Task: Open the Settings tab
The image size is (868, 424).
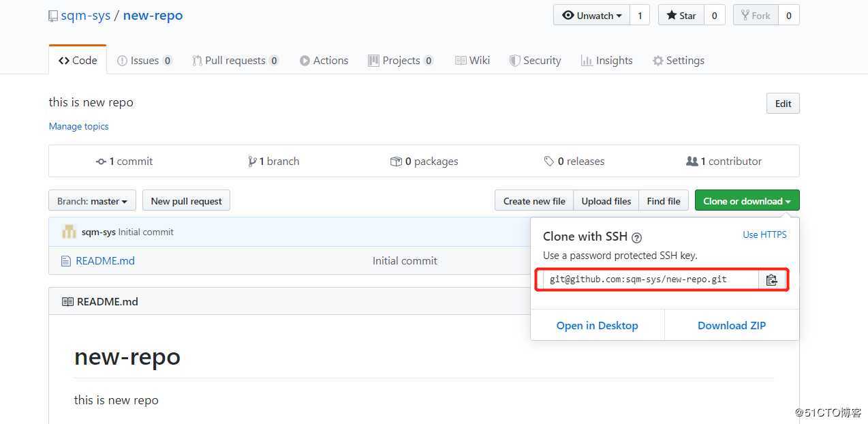Action: pos(678,60)
